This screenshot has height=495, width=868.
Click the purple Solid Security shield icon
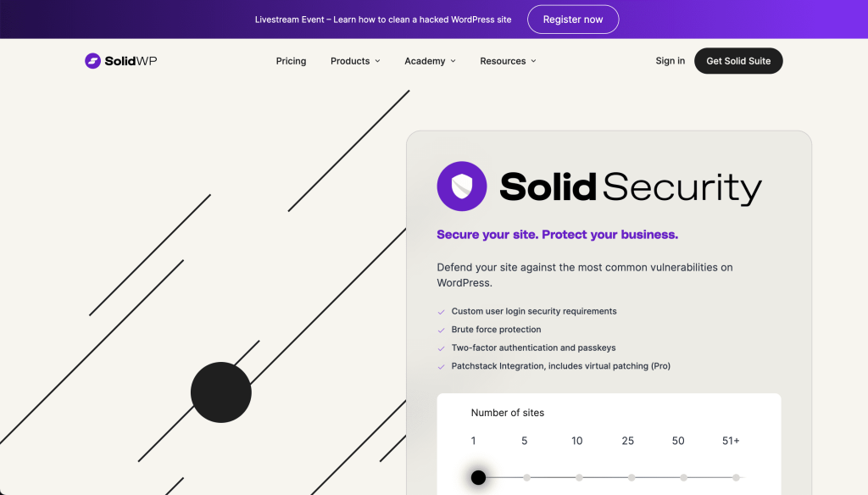click(x=462, y=186)
